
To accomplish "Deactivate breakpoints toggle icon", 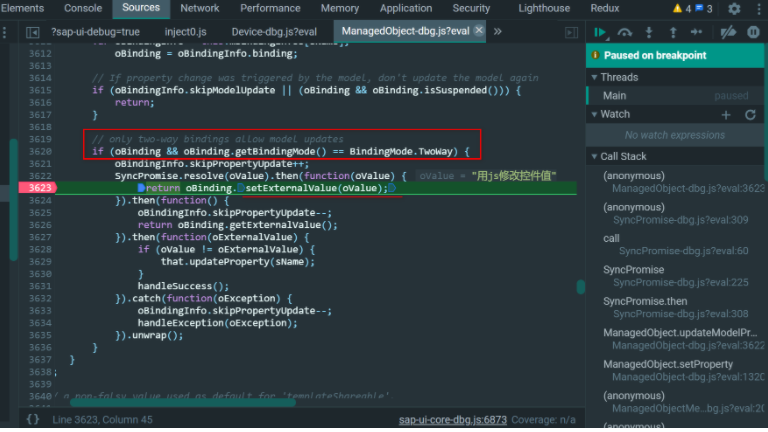I will (x=728, y=32).
